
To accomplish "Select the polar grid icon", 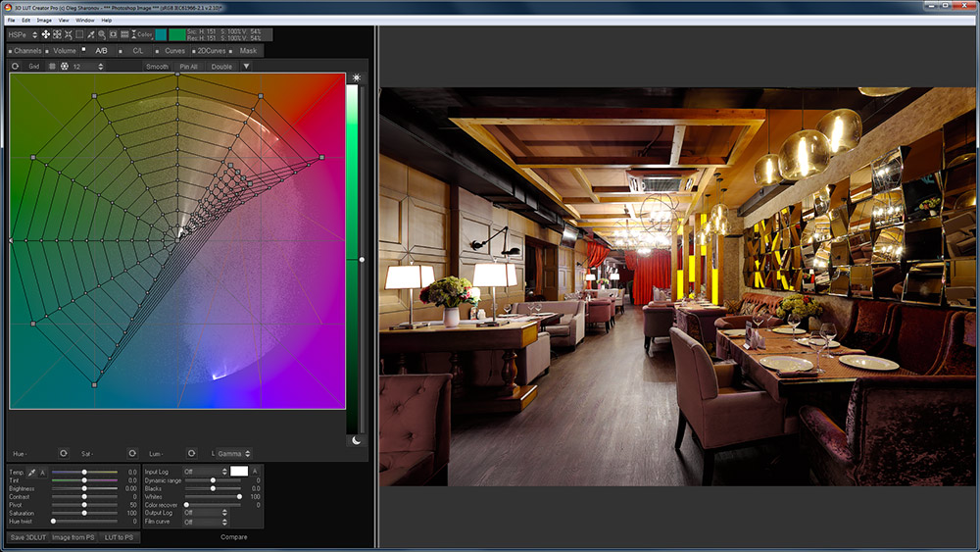I will (x=65, y=67).
